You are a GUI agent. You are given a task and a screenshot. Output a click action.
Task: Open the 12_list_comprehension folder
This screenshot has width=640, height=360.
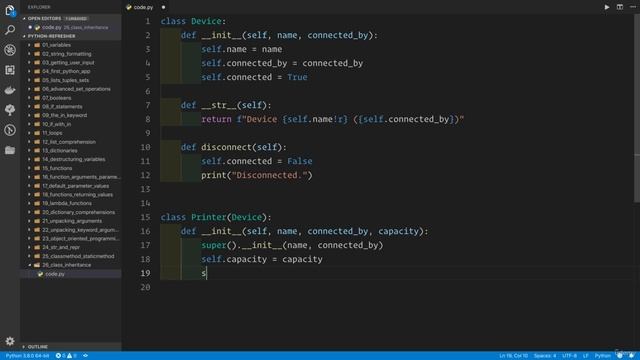[71, 142]
